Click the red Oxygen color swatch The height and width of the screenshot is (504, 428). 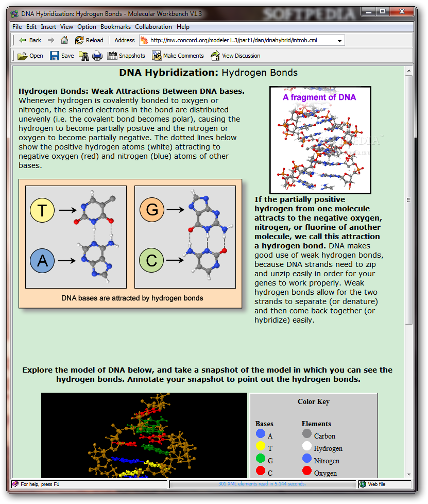pyautogui.click(x=307, y=471)
